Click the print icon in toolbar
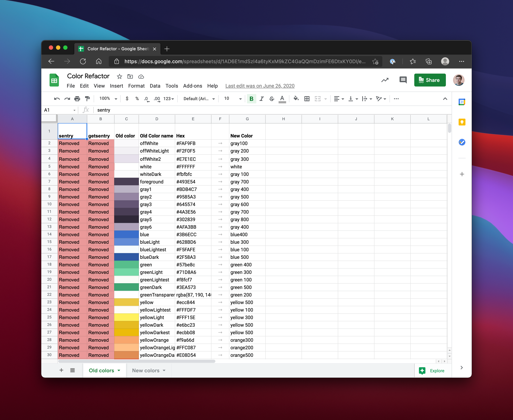Viewport: 513px width, 420px height. click(x=77, y=99)
